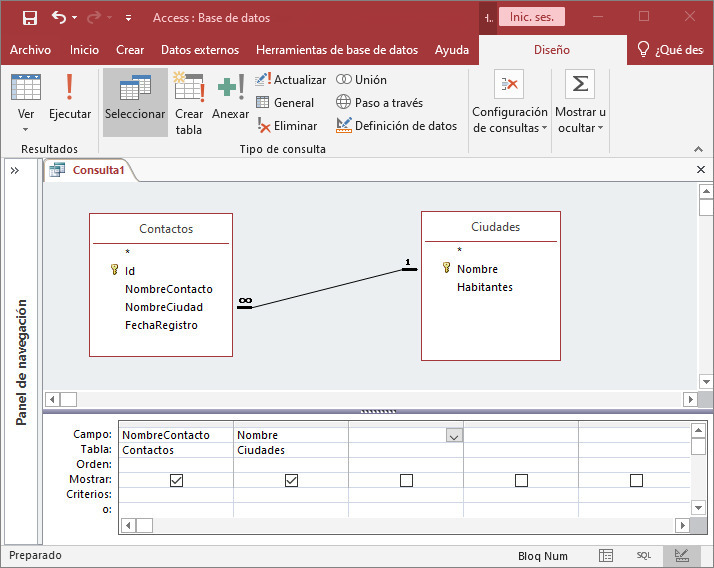Check Mostrar box in third column

pyautogui.click(x=406, y=480)
